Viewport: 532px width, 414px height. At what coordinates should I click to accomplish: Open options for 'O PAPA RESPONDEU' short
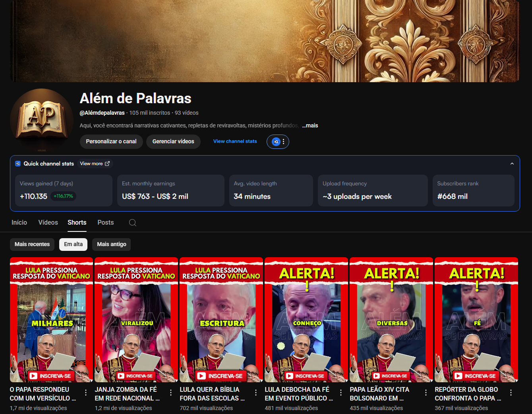point(86,393)
